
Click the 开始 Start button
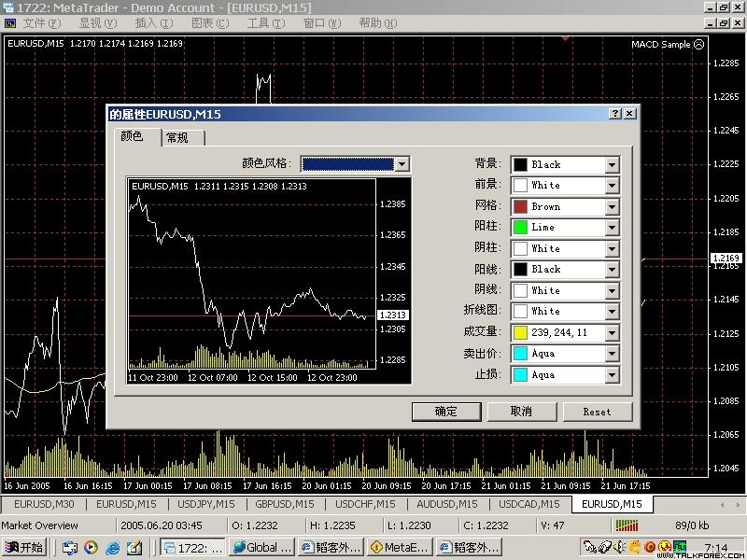(24, 548)
